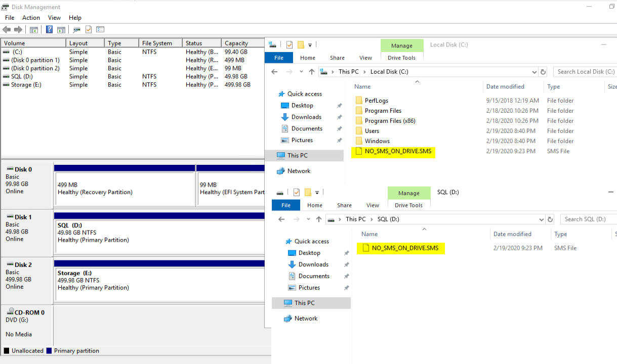Click the Properties checkmark icon in Disk Management toolbar
The image size is (617, 364).
[89, 30]
